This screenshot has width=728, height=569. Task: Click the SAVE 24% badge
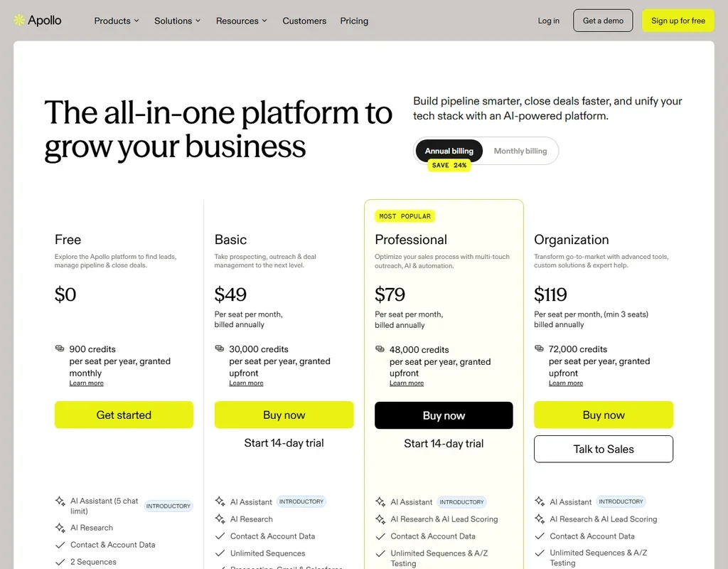click(449, 165)
